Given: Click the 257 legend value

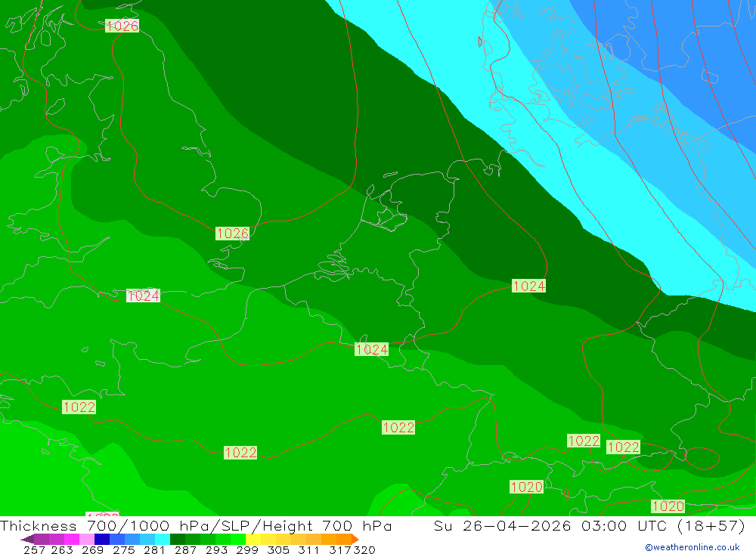Looking at the screenshot, I should tap(34, 549).
